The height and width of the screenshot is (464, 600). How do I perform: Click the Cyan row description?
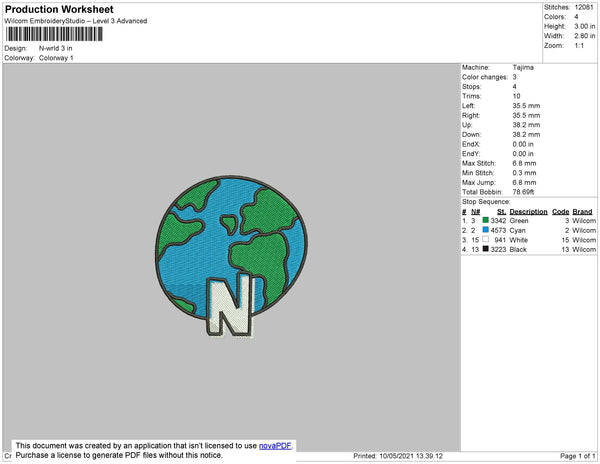517,230
